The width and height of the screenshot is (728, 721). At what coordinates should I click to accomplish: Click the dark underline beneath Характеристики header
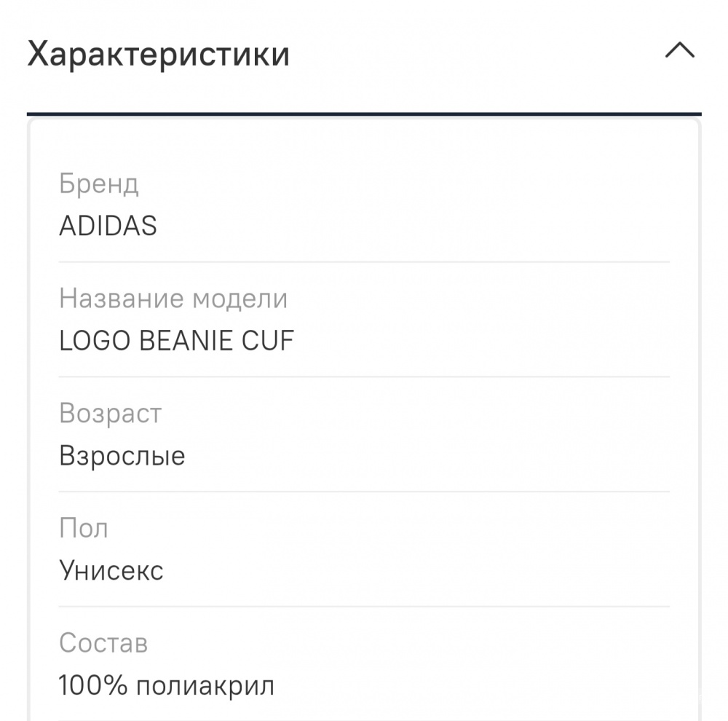pos(364,114)
